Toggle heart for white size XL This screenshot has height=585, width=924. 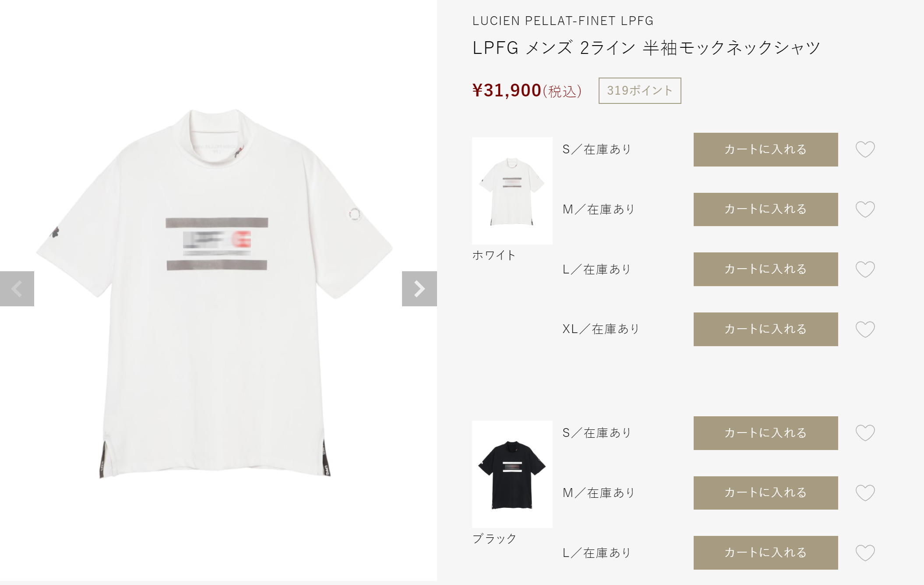tap(865, 330)
